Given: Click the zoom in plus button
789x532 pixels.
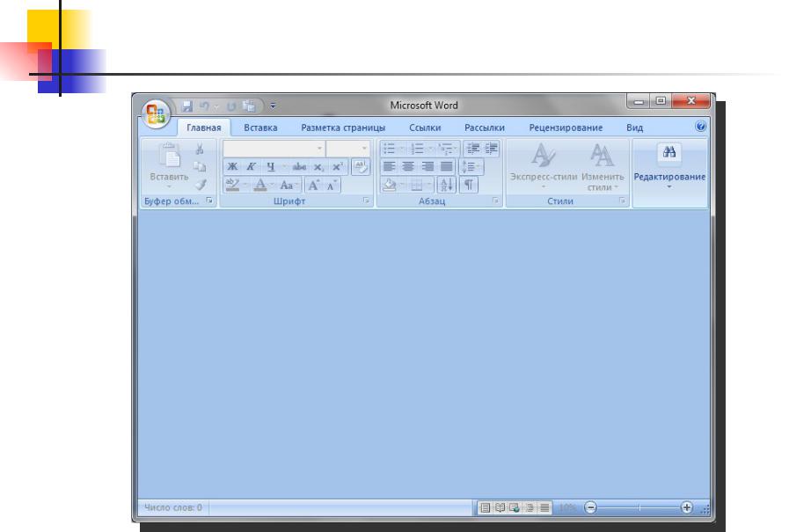Looking at the screenshot, I should (687, 507).
